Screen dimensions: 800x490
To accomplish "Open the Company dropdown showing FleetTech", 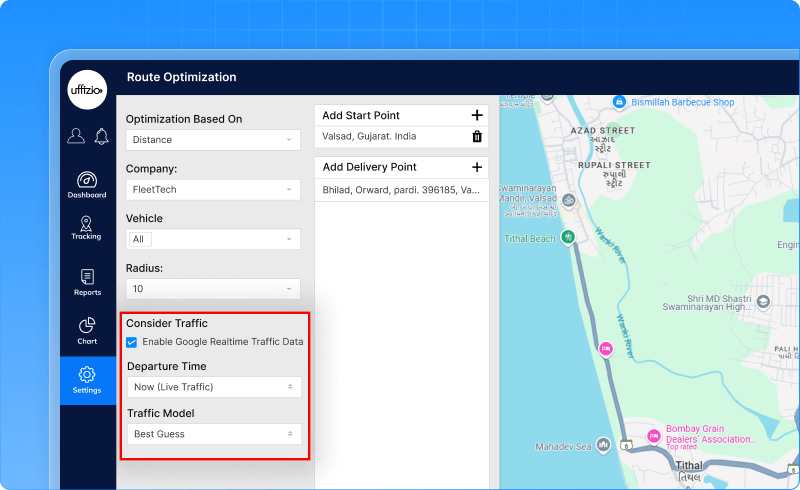I will pyautogui.click(x=213, y=189).
